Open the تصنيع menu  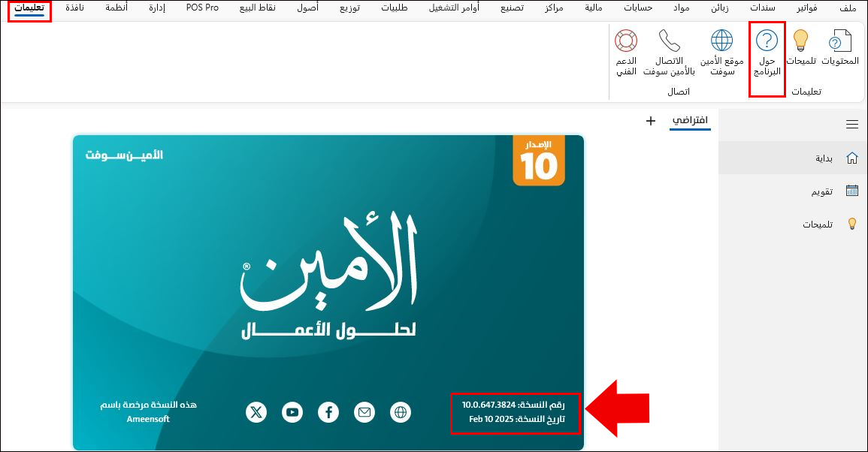512,8
